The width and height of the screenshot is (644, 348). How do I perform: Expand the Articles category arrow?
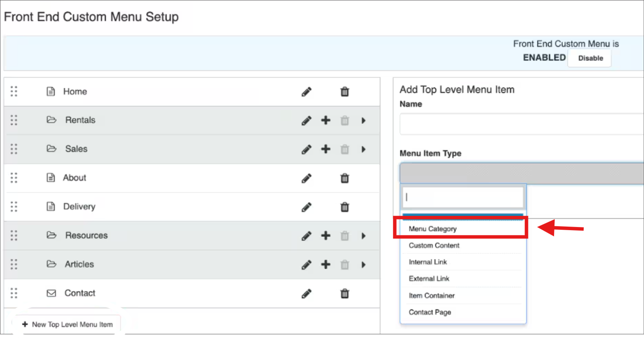363,264
